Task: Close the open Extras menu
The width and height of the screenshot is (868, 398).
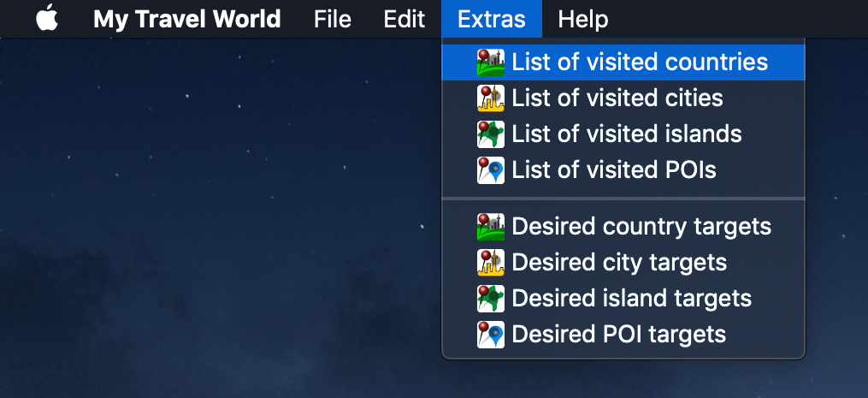Action: [x=492, y=19]
